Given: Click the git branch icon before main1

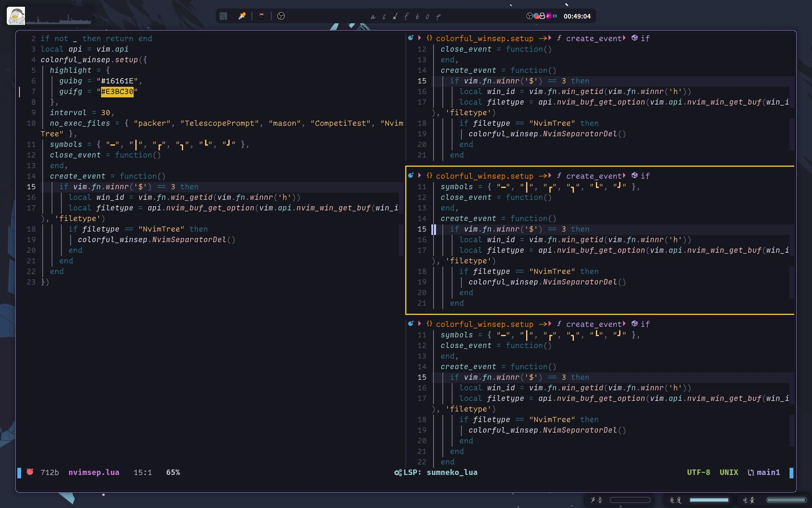Looking at the screenshot, I should click(751, 473).
